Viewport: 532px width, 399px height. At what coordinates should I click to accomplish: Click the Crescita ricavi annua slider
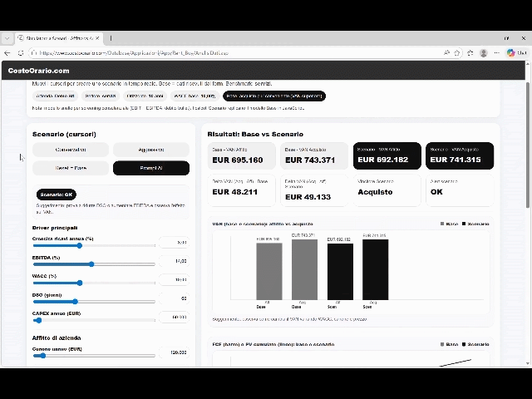[93, 246]
